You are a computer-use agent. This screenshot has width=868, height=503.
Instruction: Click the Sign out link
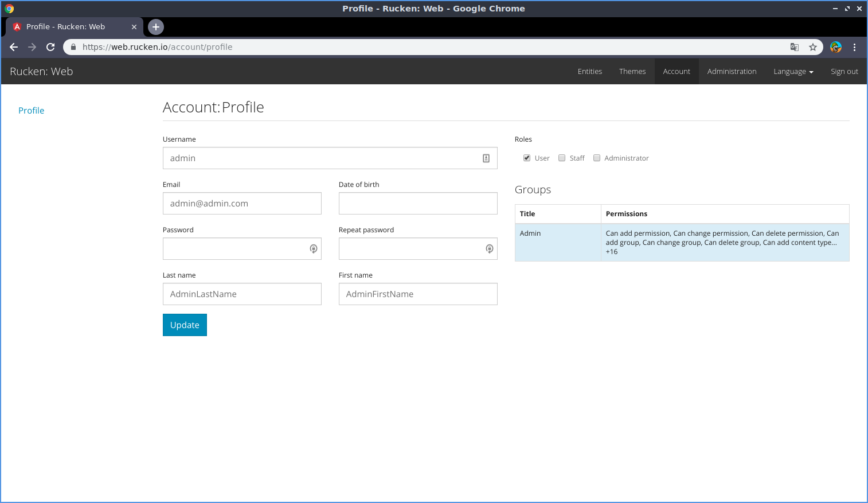click(844, 72)
